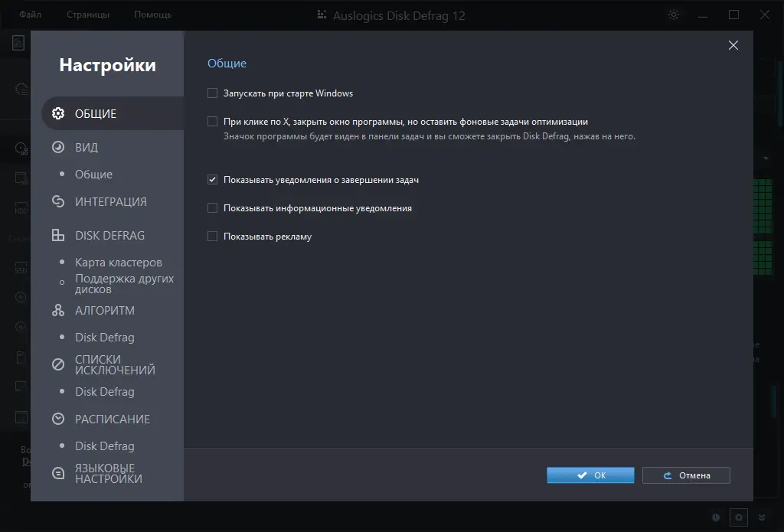Image resolution: width=784 pixels, height=532 pixels.
Task: Select Disk Defrag under СПИСКИ ИСКЛЮЧЕНИЙ
Action: tap(104, 391)
